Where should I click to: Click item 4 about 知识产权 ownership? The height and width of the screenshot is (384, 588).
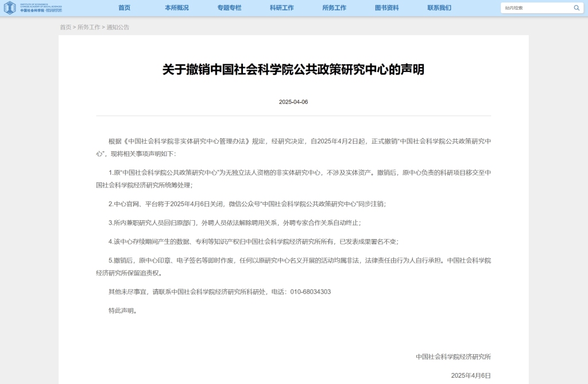pos(253,241)
